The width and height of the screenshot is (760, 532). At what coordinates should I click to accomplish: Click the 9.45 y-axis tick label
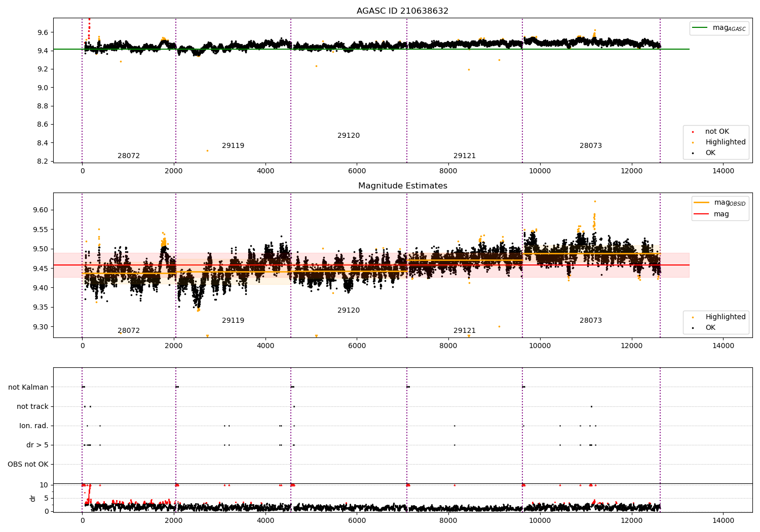pyautogui.click(x=41, y=268)
